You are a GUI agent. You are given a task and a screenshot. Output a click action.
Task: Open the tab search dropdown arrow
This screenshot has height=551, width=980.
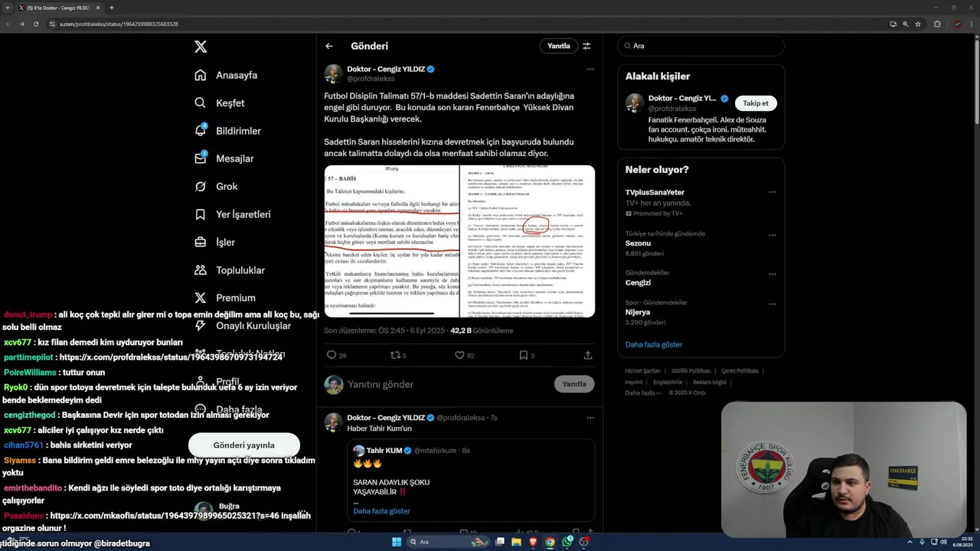8,8
